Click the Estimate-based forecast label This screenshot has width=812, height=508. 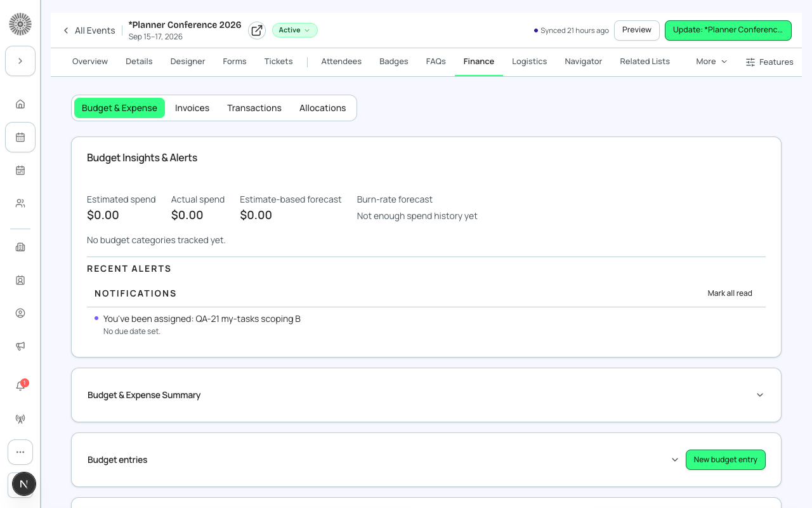point(291,199)
